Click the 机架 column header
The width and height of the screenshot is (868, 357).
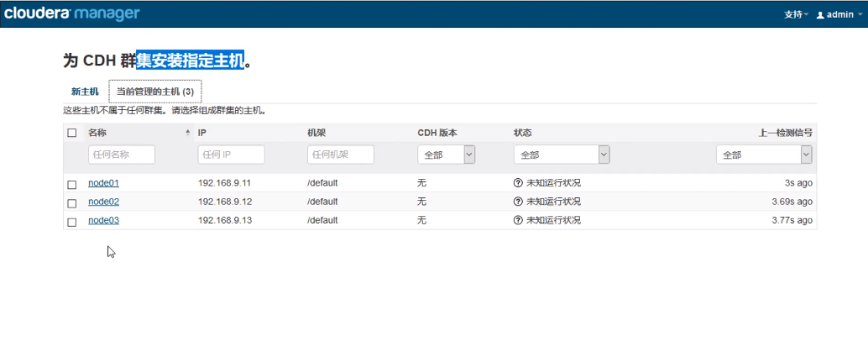click(316, 133)
